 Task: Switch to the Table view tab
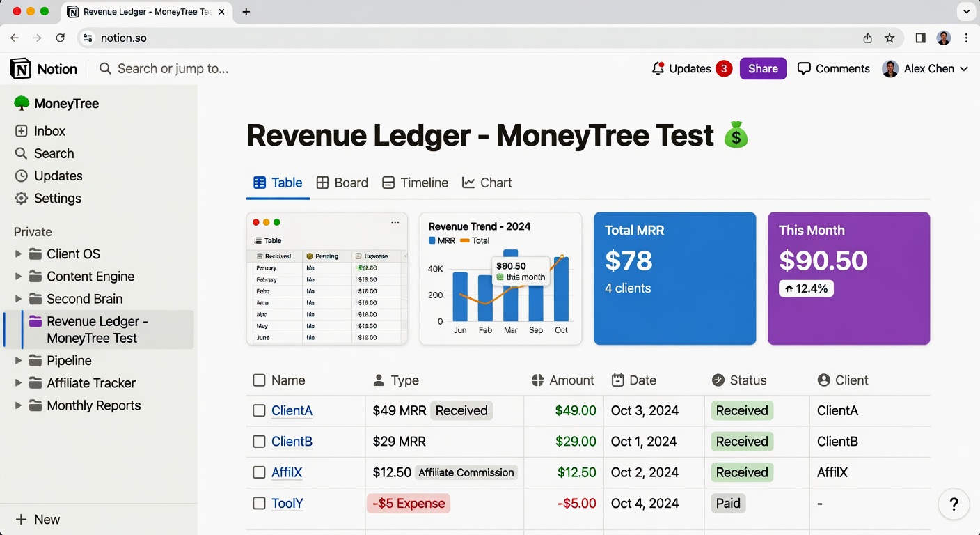click(x=278, y=183)
